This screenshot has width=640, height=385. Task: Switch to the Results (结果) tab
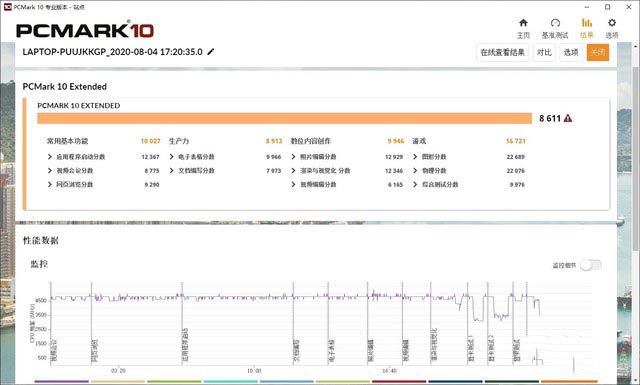[587, 28]
